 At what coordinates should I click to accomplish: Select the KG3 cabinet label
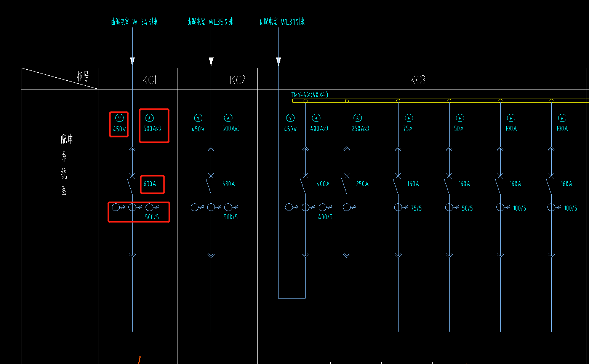click(x=418, y=80)
